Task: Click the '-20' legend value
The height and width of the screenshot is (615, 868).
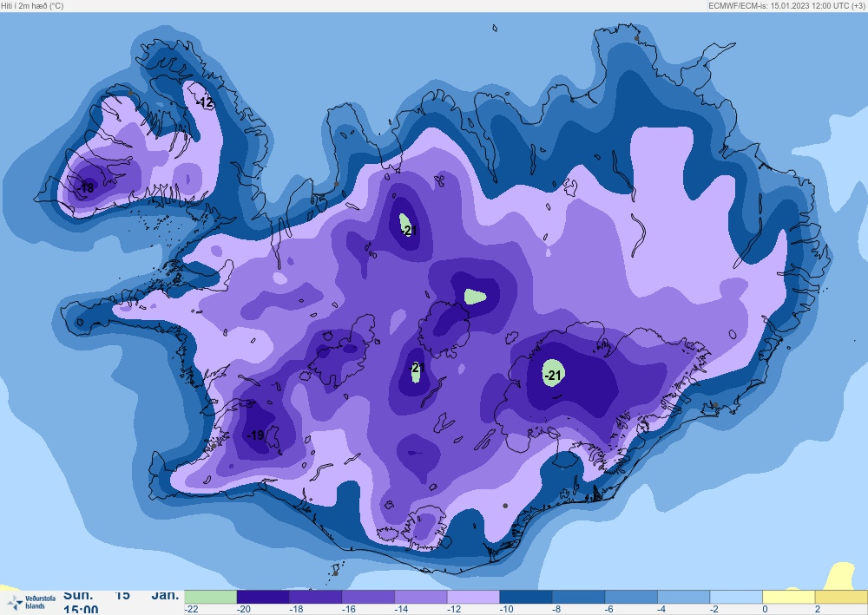Action: pyautogui.click(x=244, y=610)
